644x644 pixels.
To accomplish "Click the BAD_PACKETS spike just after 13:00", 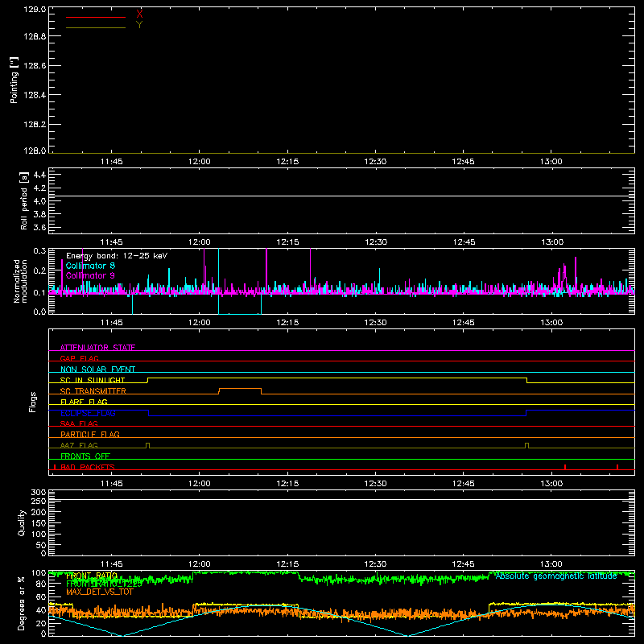I will coord(565,467).
